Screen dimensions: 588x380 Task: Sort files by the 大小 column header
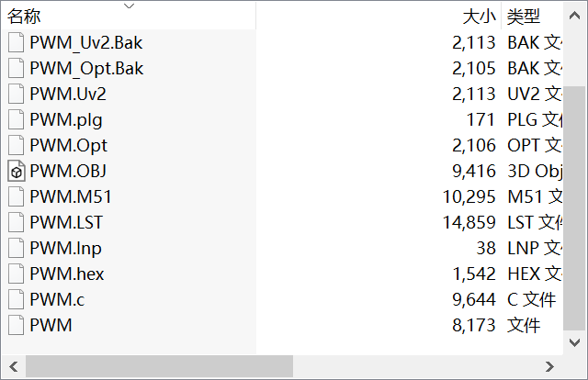pos(479,17)
